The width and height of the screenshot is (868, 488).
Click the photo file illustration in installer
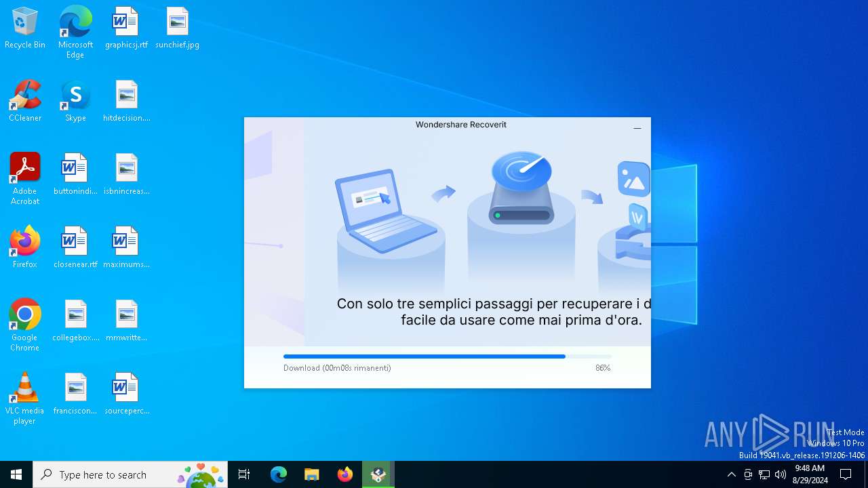click(x=634, y=179)
